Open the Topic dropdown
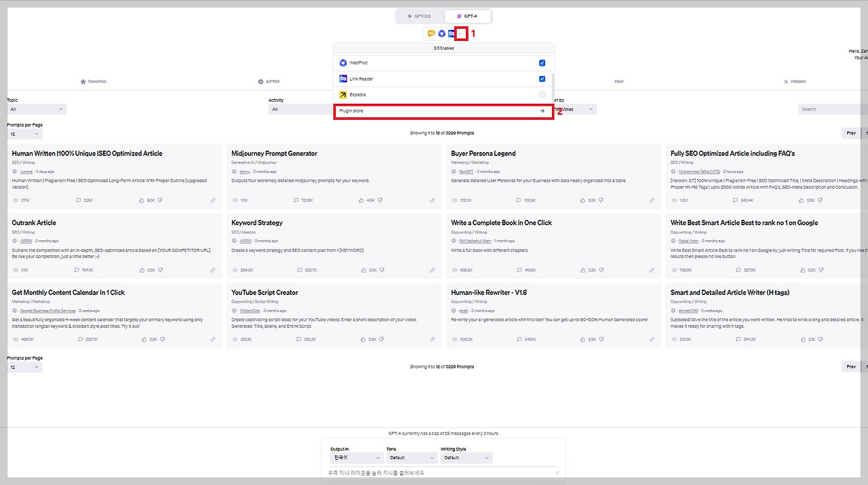This screenshot has height=485, width=868. 37,109
